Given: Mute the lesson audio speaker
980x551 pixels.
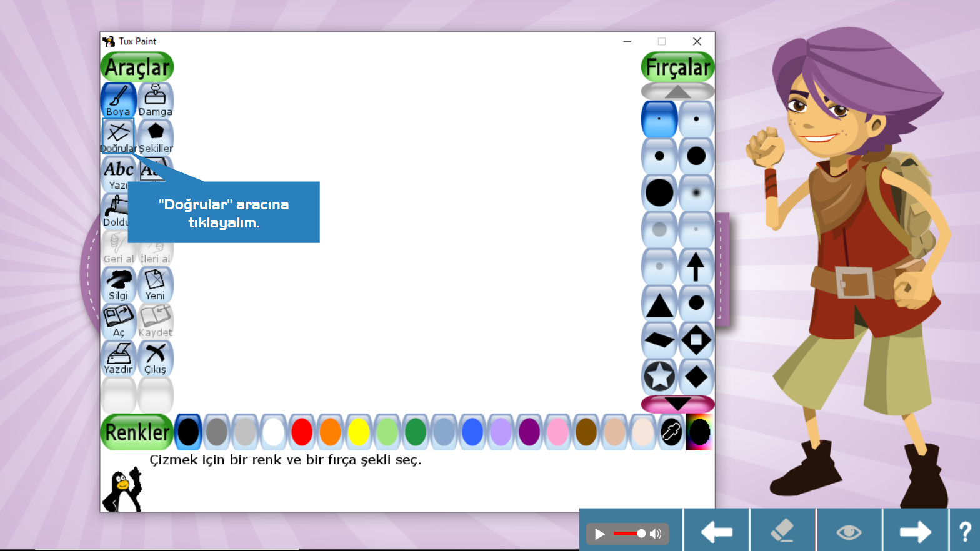Looking at the screenshot, I should [x=656, y=534].
